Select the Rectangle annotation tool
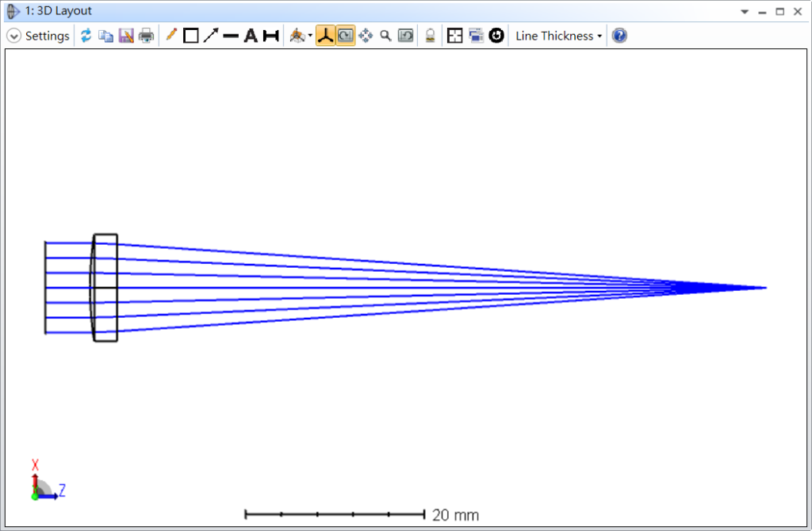Screen dimensions: 812x531 tap(190, 35)
